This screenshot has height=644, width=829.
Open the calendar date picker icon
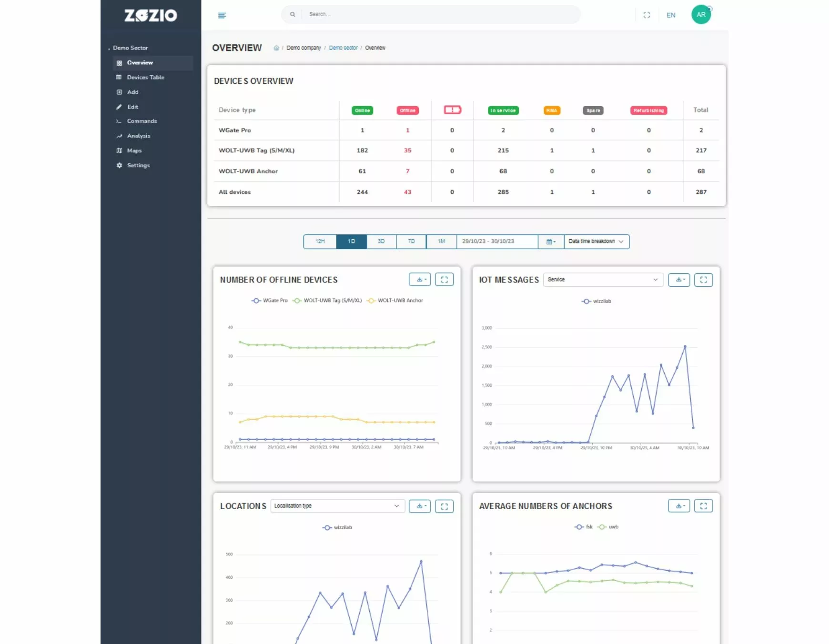click(551, 241)
